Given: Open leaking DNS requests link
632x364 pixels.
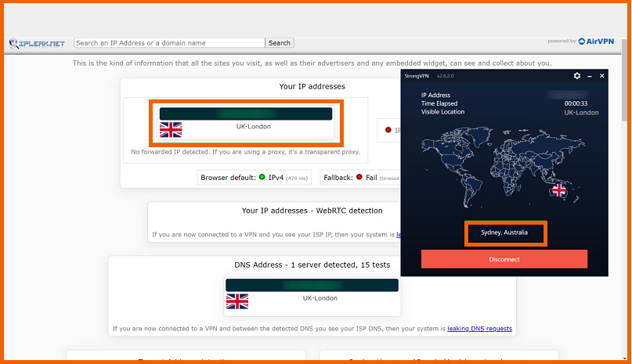Looking at the screenshot, I should 479,329.
